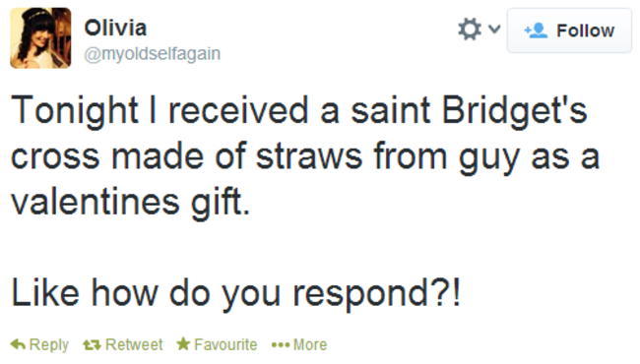Mark tweet using the Favourite label
Image resolution: width=640 pixels, height=364 pixels.
(225, 345)
